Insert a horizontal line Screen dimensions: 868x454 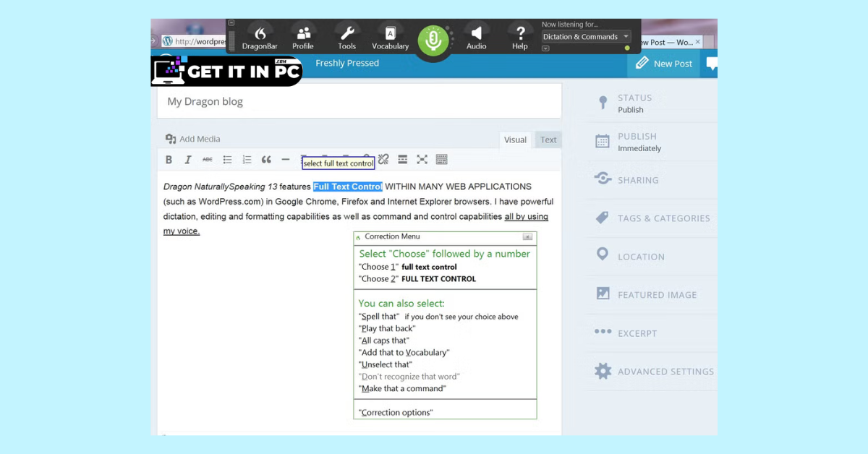pyautogui.click(x=286, y=160)
